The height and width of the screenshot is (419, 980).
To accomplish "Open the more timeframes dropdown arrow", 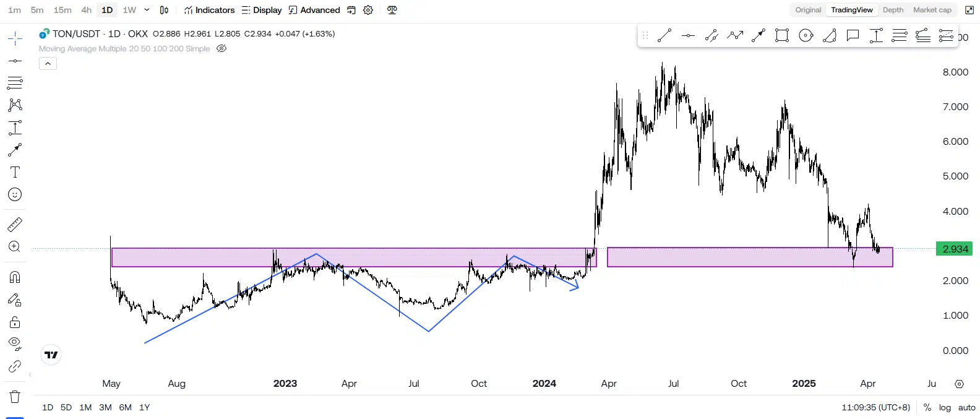I will coord(147,10).
